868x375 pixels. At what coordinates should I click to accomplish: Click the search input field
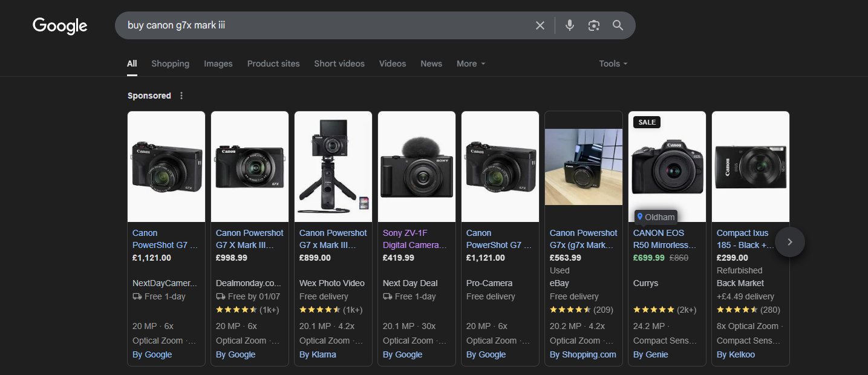[327, 25]
